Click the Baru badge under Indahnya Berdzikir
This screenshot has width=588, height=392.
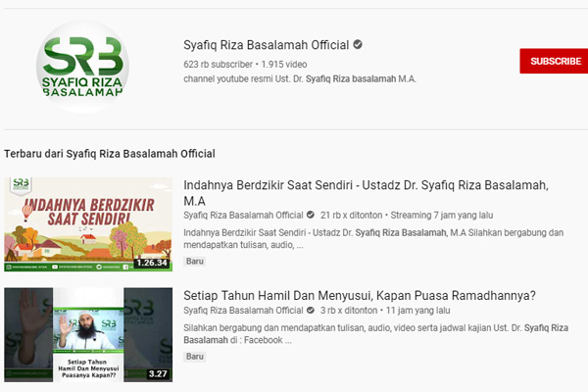tap(195, 261)
